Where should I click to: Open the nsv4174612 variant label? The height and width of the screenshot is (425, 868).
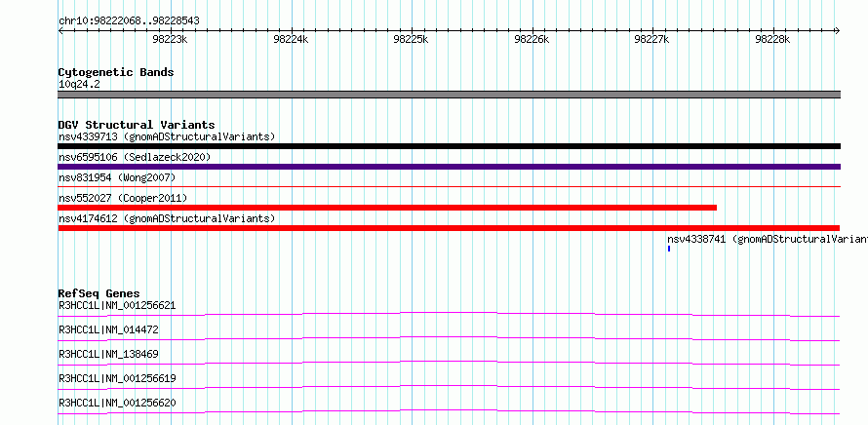[167, 218]
